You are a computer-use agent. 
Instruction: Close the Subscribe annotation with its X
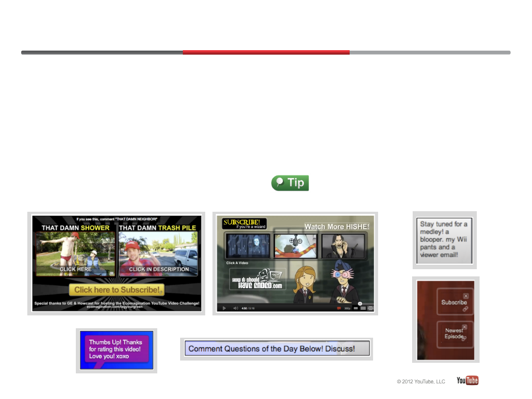pyautogui.click(x=466, y=296)
